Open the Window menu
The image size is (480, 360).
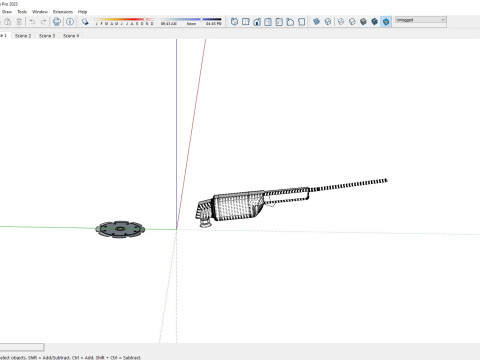click(40, 12)
